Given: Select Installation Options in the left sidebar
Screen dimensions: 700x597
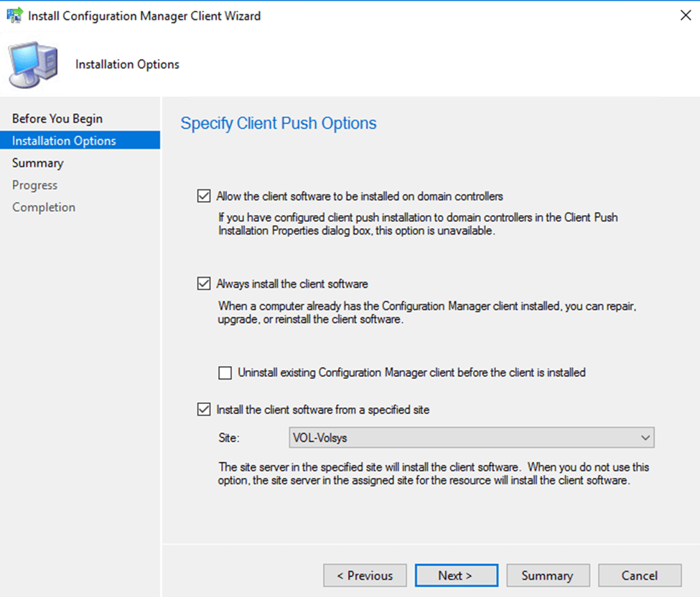Looking at the screenshot, I should [64, 141].
